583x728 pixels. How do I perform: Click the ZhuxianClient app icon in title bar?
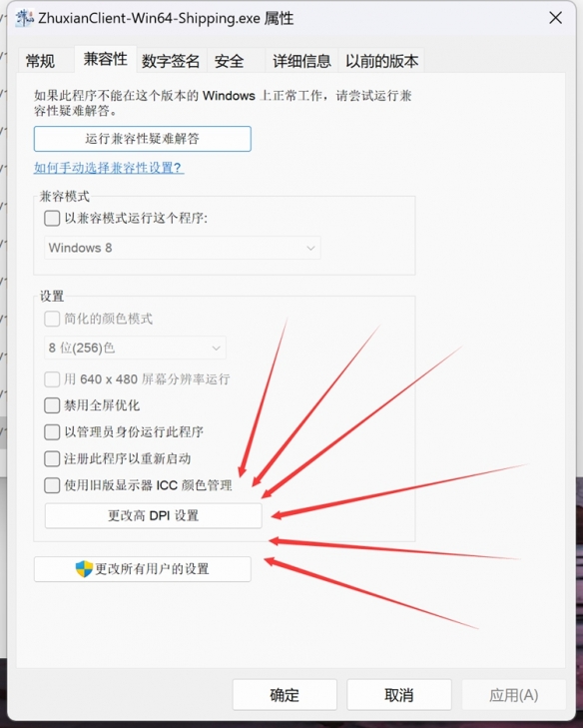coord(25,18)
